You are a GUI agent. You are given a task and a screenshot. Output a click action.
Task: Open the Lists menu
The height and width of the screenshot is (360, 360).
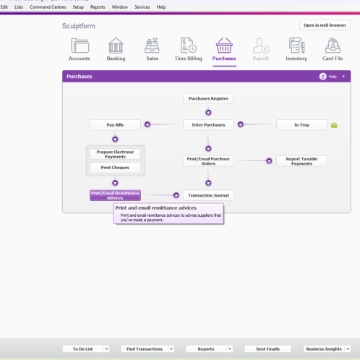click(19, 7)
